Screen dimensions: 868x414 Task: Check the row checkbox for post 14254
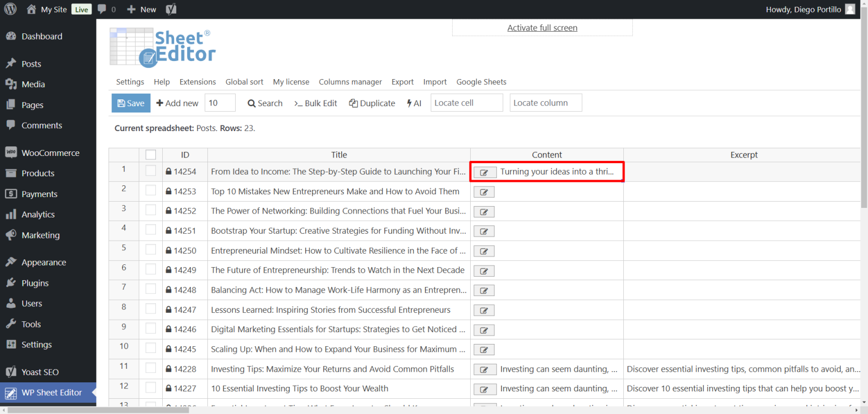pos(150,172)
